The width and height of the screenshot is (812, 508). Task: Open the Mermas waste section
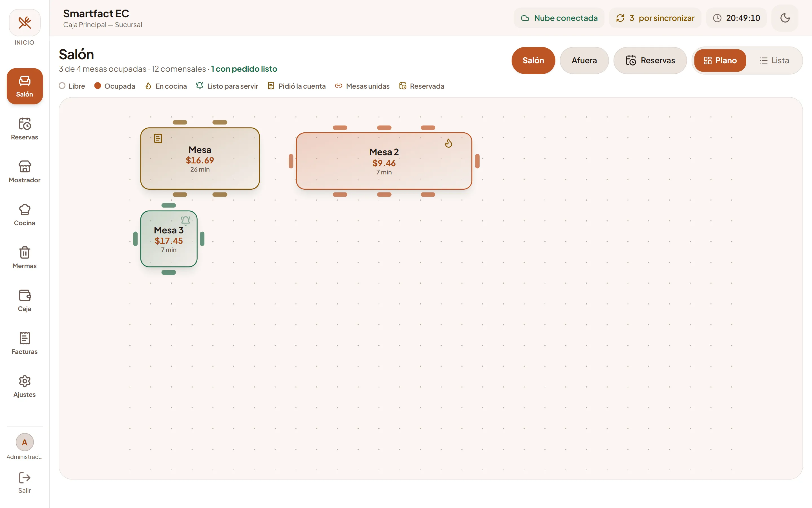[x=25, y=258]
